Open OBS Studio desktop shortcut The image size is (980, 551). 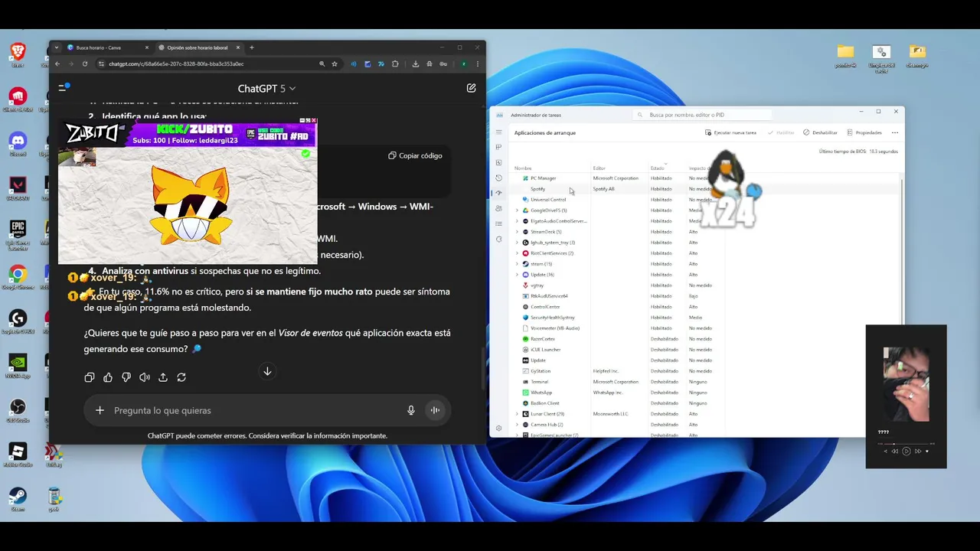[18, 410]
